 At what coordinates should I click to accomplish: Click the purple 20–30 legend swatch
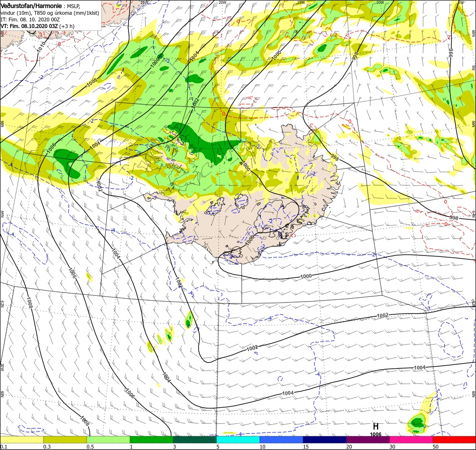pos(367,440)
